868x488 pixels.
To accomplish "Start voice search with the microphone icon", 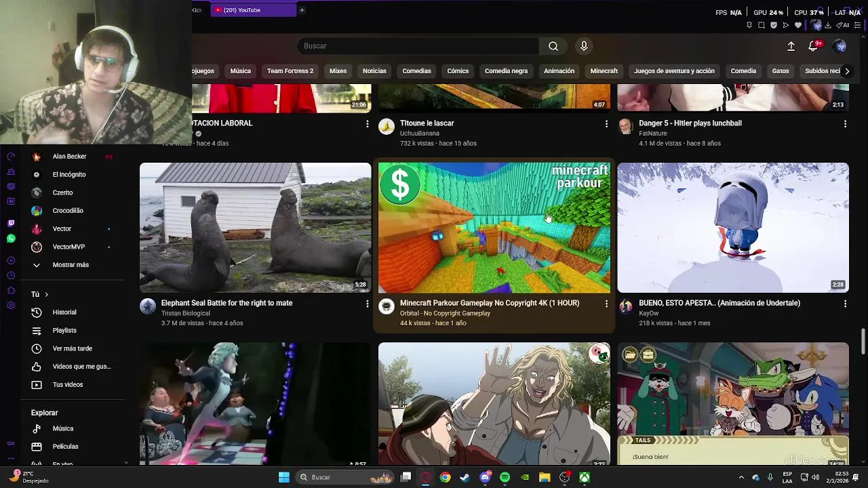I will tap(584, 46).
